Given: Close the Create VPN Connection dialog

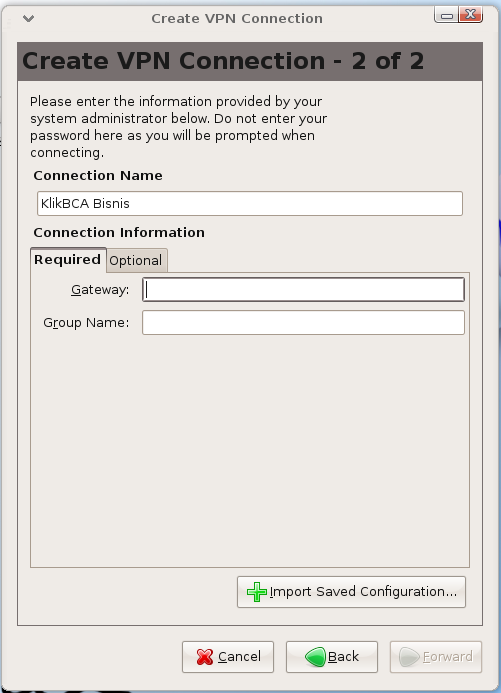Looking at the screenshot, I should point(471,15).
